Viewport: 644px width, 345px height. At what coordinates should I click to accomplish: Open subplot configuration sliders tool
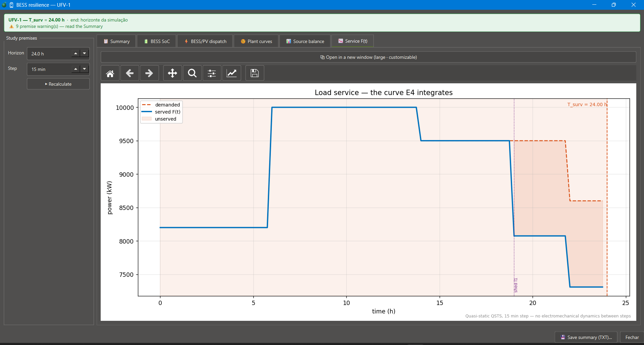click(212, 73)
